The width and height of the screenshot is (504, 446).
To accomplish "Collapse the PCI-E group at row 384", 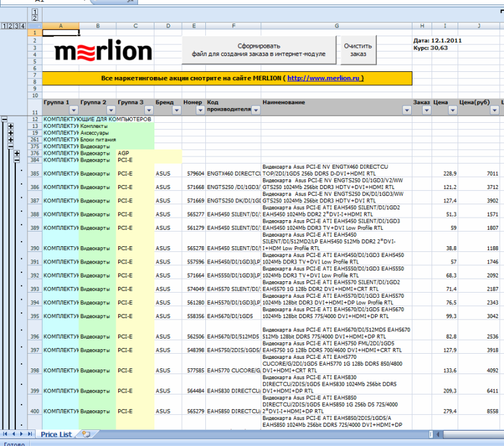I will (x=17, y=160).
